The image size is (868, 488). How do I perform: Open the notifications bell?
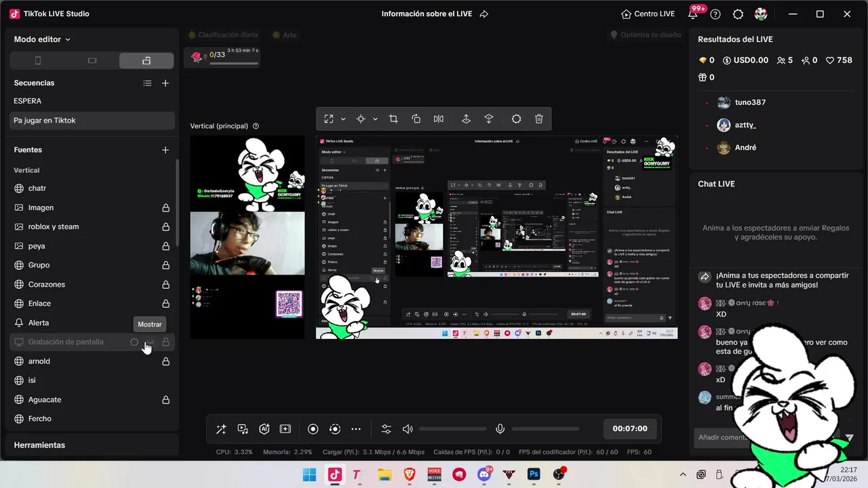tap(692, 14)
